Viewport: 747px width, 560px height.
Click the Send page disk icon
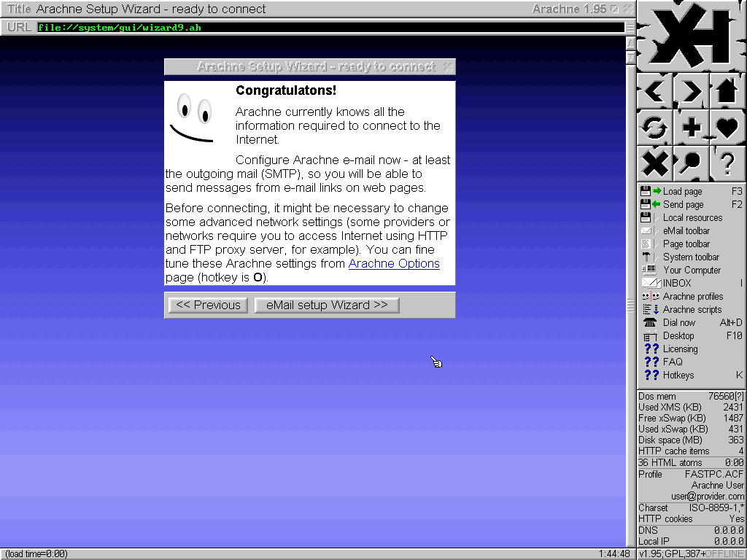tap(651, 204)
